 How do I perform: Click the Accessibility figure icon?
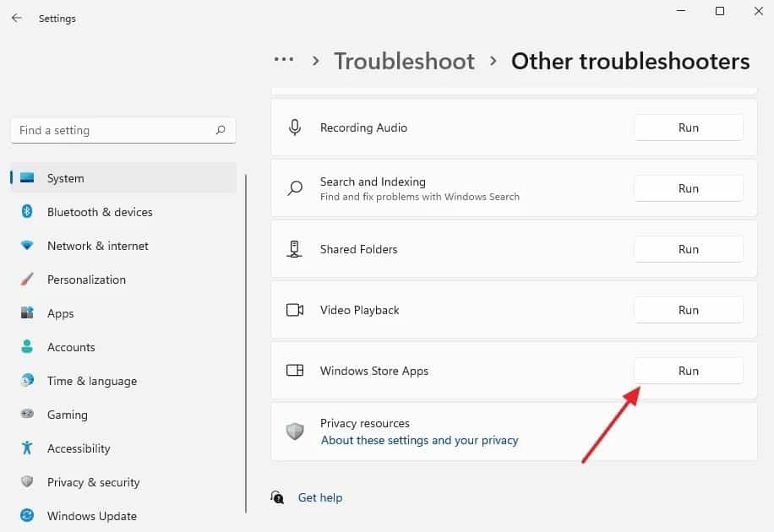tap(27, 448)
